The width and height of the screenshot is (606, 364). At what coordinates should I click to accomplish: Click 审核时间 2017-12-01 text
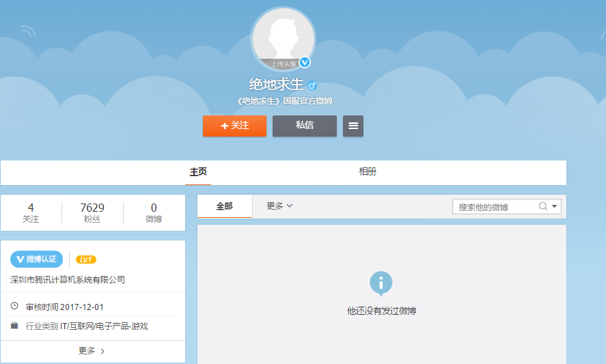(64, 307)
